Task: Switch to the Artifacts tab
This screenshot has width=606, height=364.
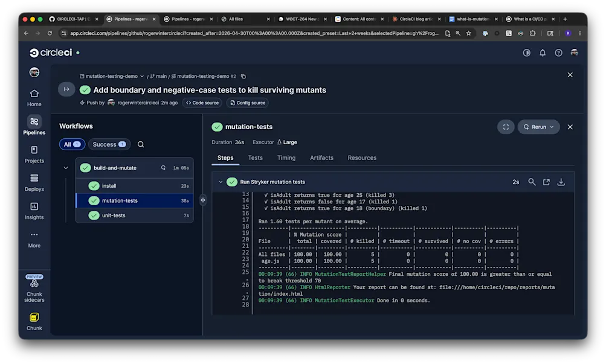Action: tap(321, 158)
